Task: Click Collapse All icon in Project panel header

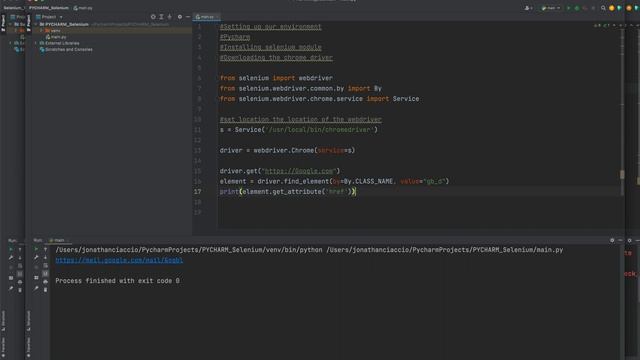Action: pyautogui.click(x=170, y=17)
